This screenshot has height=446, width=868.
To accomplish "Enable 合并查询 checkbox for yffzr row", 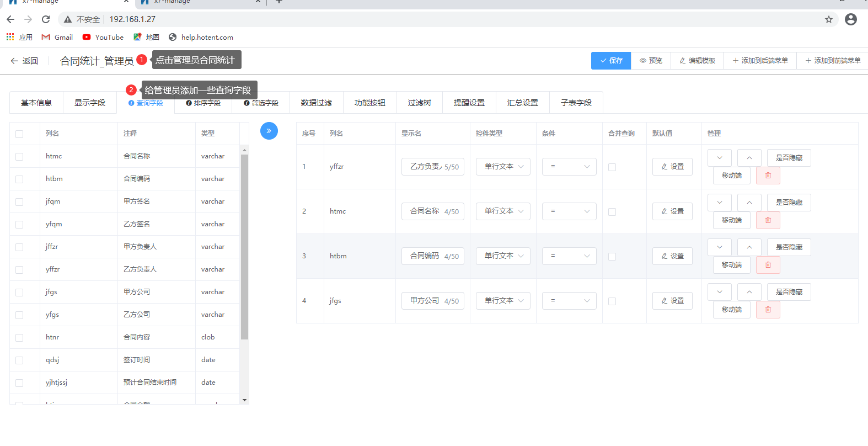I will pyautogui.click(x=612, y=167).
